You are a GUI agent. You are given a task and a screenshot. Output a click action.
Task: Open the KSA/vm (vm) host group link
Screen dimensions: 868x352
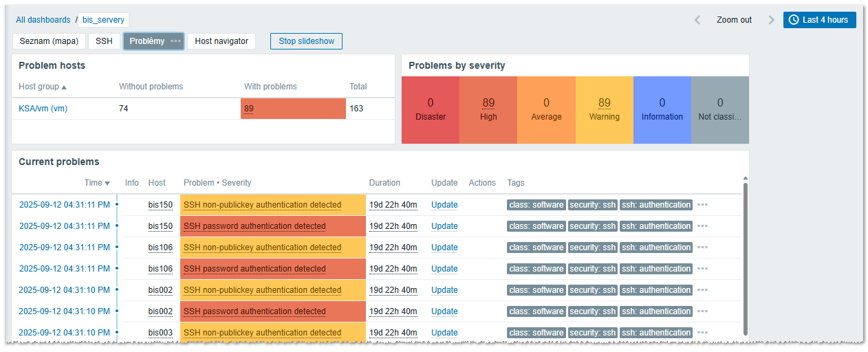click(x=43, y=109)
